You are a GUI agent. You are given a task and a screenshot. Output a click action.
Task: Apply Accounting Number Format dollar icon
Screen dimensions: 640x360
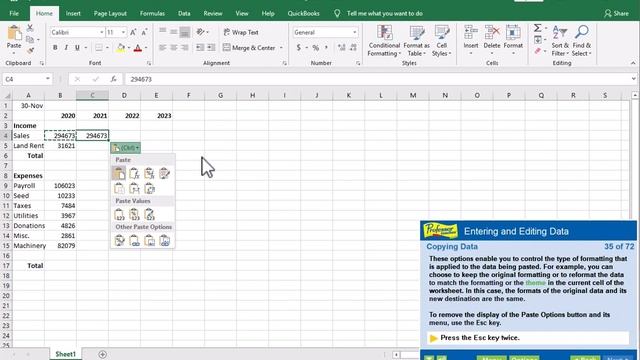pos(299,48)
